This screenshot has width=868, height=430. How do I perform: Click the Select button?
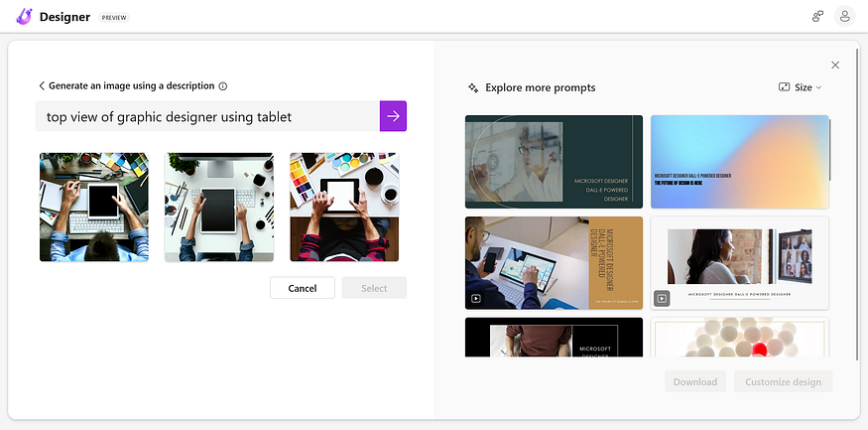(374, 288)
